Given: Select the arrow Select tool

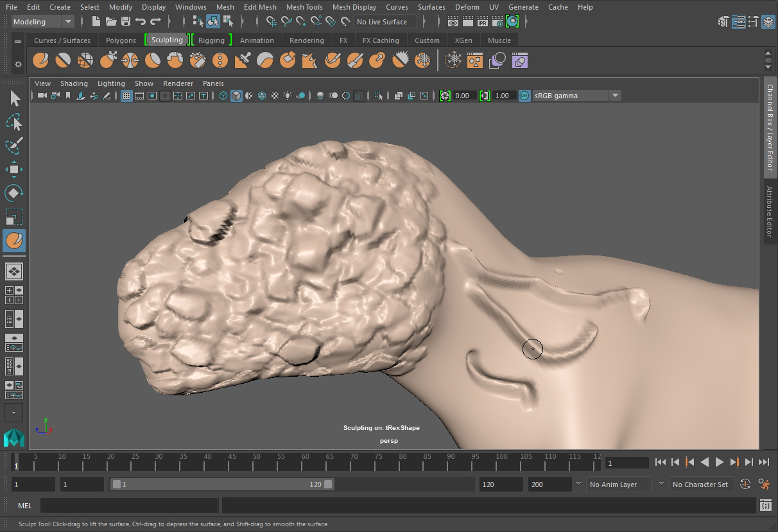Looking at the screenshot, I should click(14, 98).
